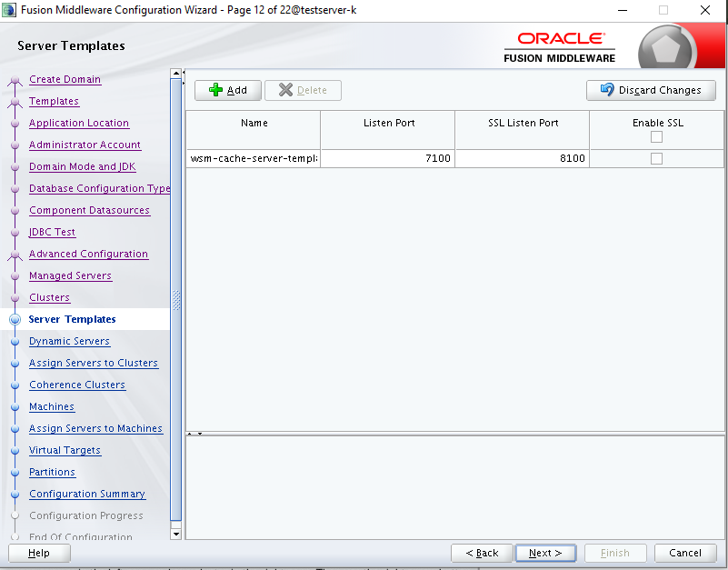The image size is (728, 570).
Task: Go to Database Configuration Type step
Action: click(99, 188)
